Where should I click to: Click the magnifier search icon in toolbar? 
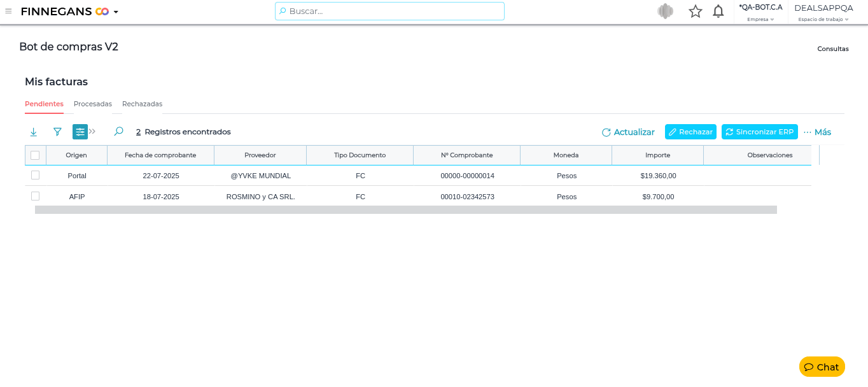[x=118, y=132]
